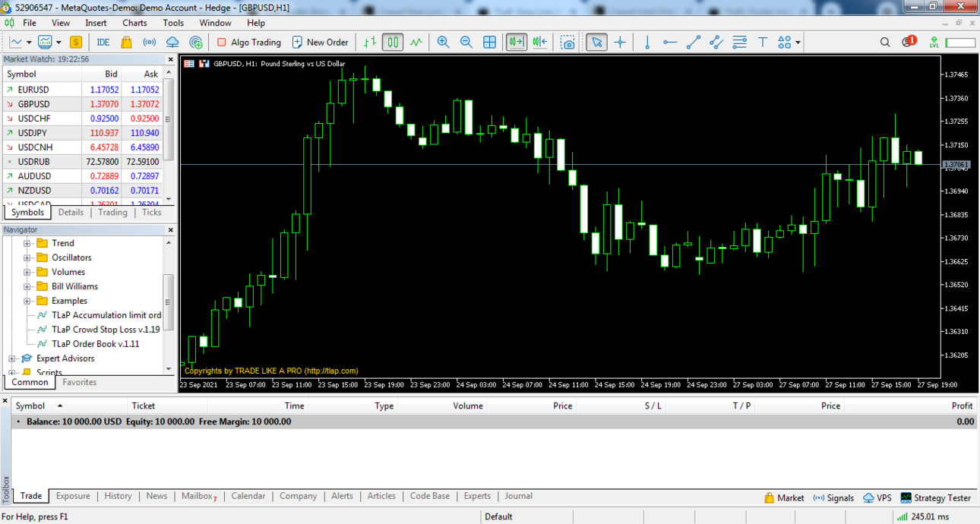Toggle Algo Trading on

[249, 43]
